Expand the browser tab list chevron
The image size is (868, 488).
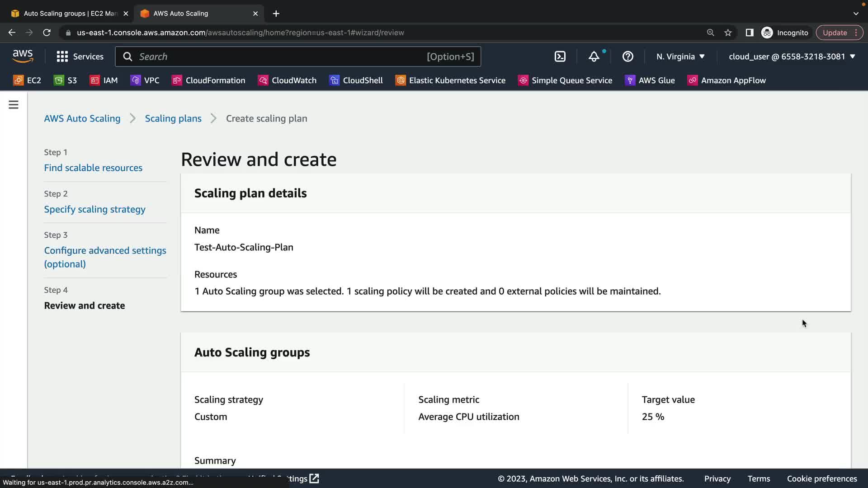856,14
